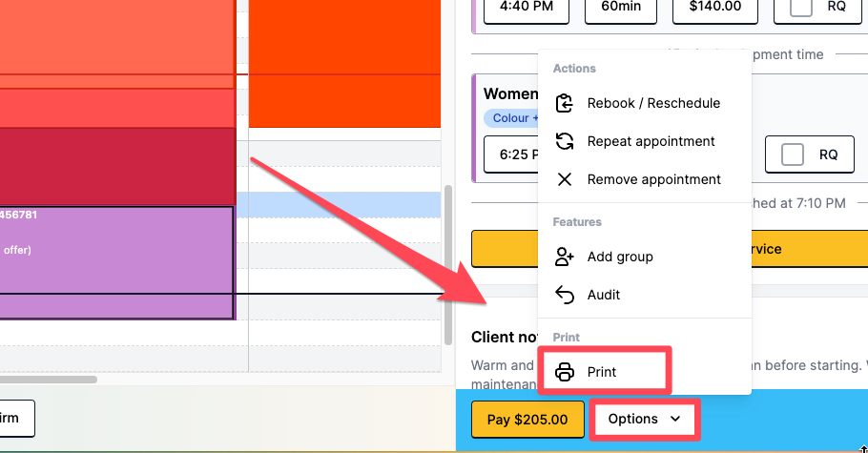Click the printer icon in menu
The height and width of the screenshot is (453, 868).
(565, 372)
